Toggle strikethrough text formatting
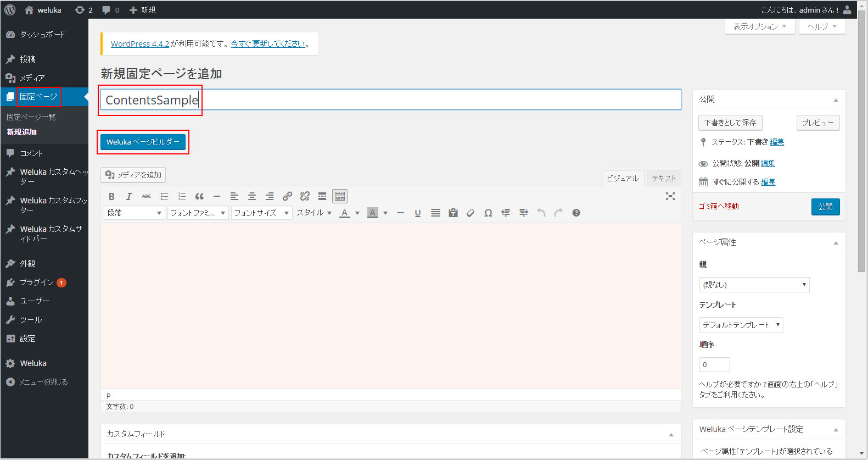The image size is (868, 460). (x=147, y=196)
